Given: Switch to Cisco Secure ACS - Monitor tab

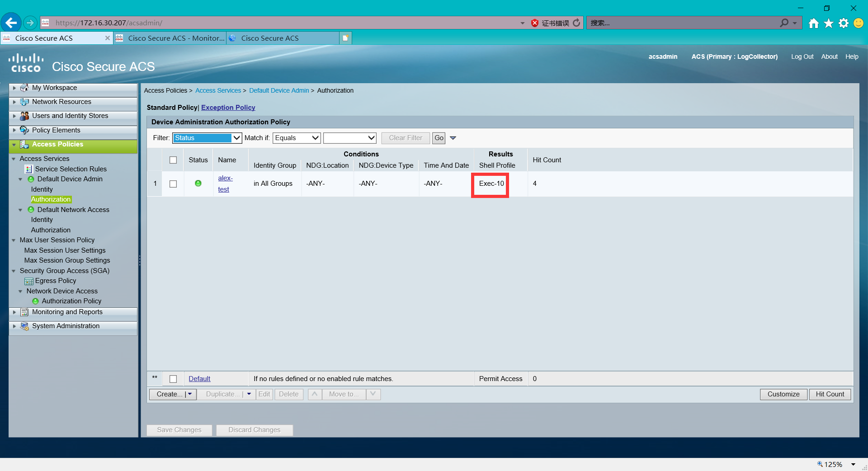Looking at the screenshot, I should click(x=170, y=38).
